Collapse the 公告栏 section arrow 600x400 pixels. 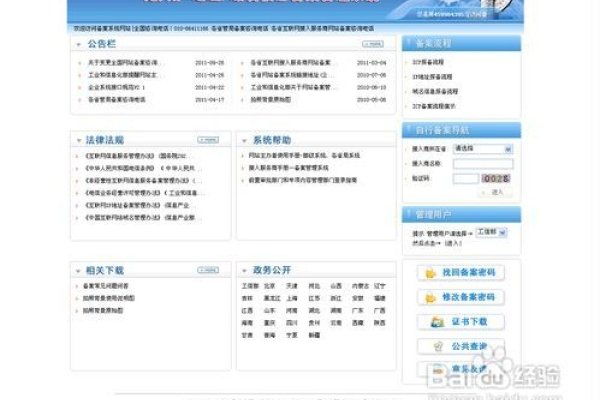tap(78, 45)
